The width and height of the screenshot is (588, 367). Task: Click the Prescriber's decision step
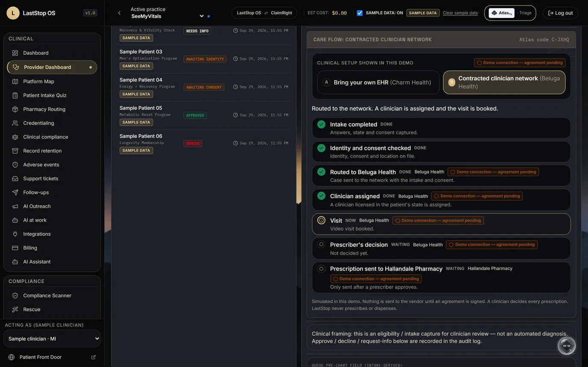pyautogui.click(x=441, y=248)
